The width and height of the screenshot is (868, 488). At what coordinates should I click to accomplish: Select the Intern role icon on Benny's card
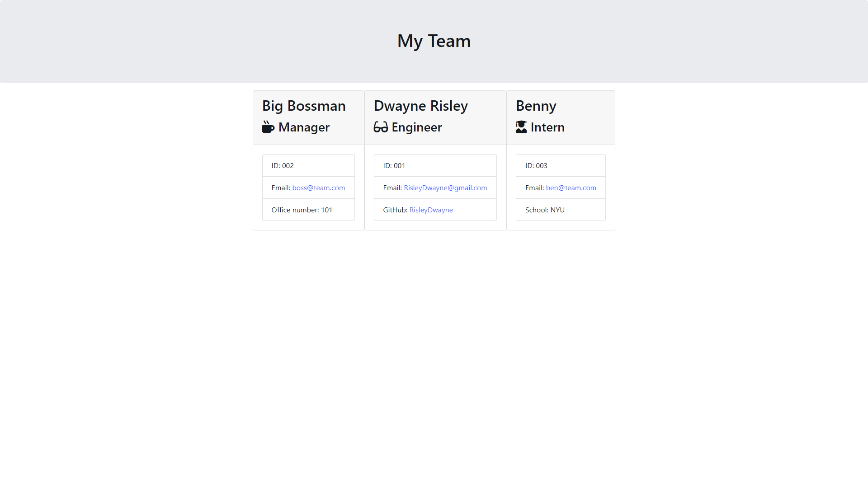[x=521, y=127]
